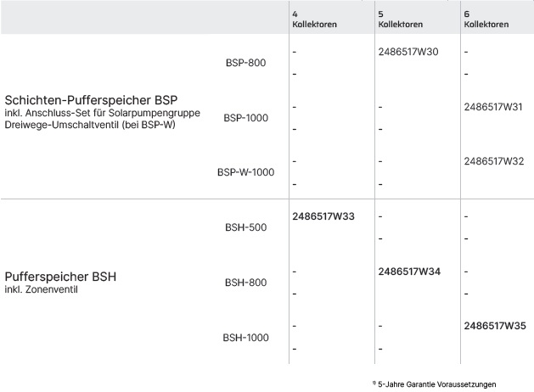Click the Schichten-Pufferspeicher BSP heading

pos(91,99)
